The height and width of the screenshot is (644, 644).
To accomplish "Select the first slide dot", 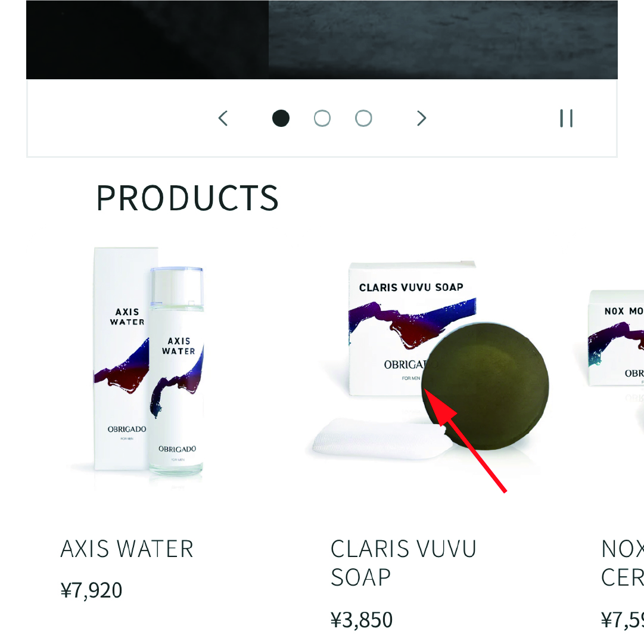I will click(x=281, y=119).
